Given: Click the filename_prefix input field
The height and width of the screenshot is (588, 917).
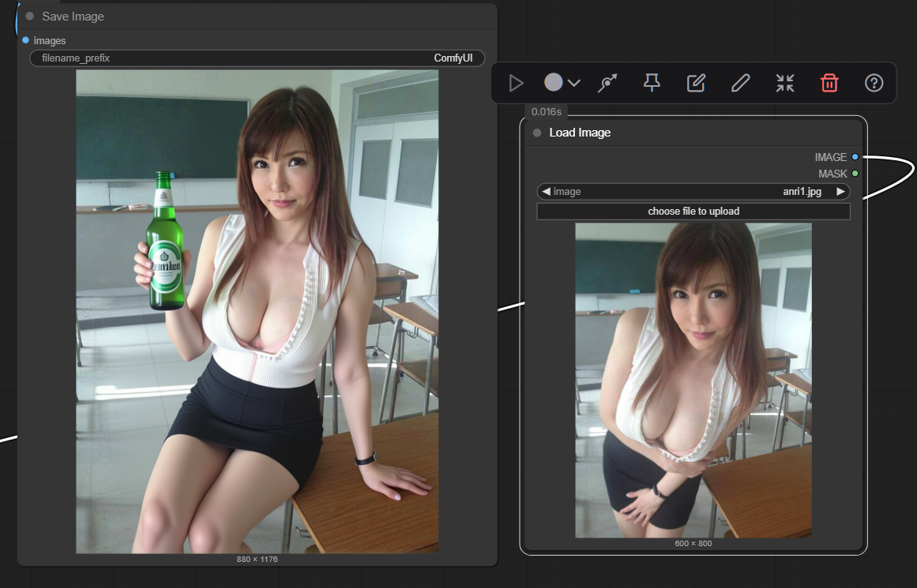Looking at the screenshot, I should 257,58.
